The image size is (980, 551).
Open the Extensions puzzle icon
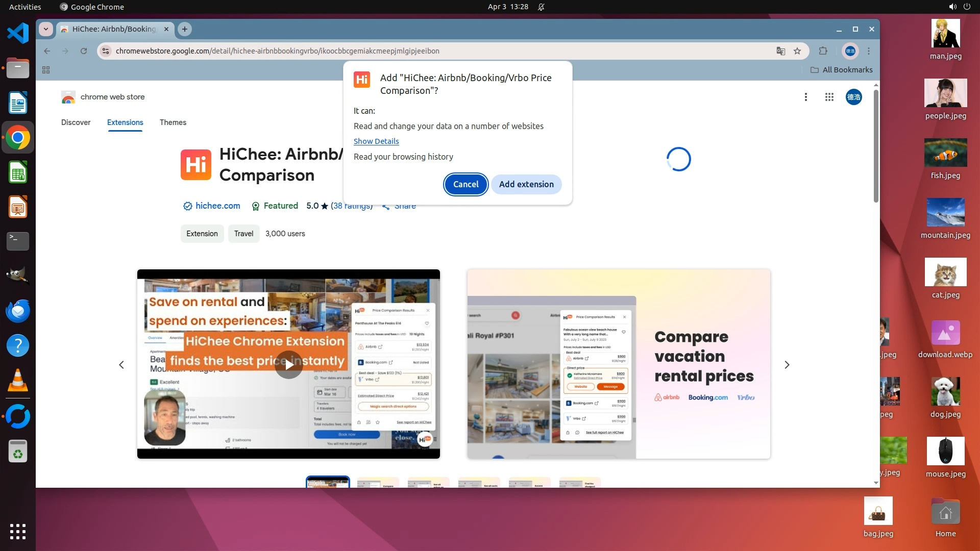(x=823, y=51)
